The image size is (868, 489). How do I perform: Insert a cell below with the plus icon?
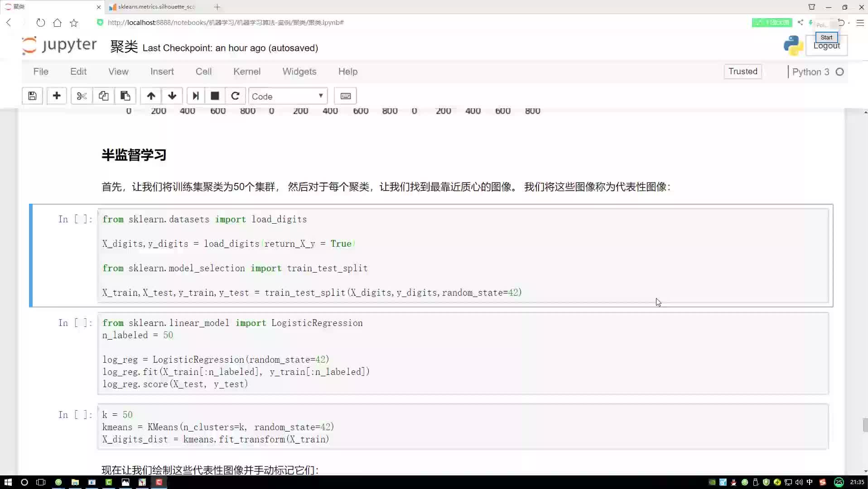[x=57, y=96]
